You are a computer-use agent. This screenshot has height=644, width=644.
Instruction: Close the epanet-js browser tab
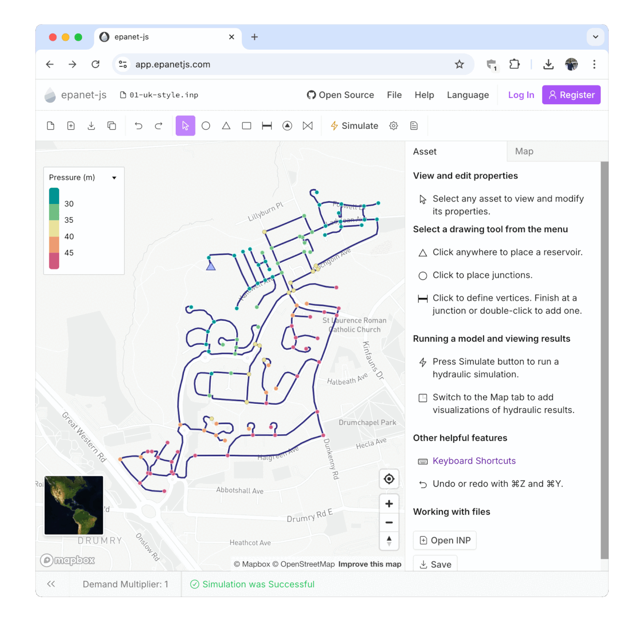coord(232,37)
